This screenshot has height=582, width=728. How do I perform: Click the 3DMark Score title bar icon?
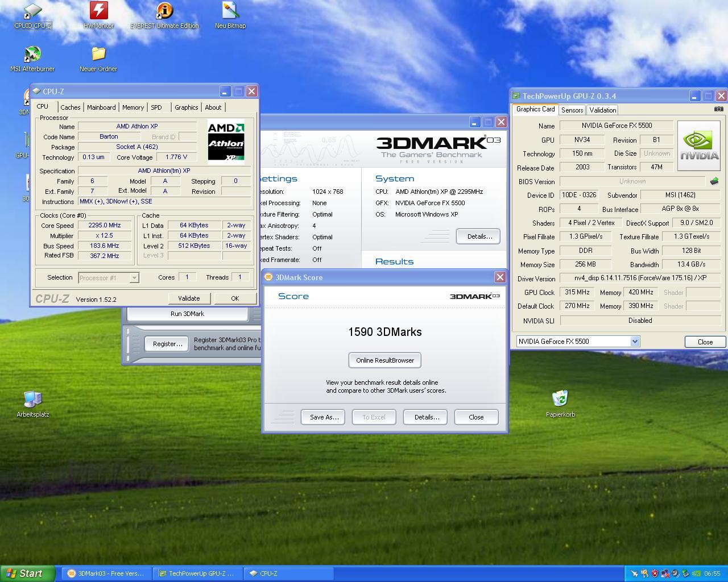(x=269, y=277)
